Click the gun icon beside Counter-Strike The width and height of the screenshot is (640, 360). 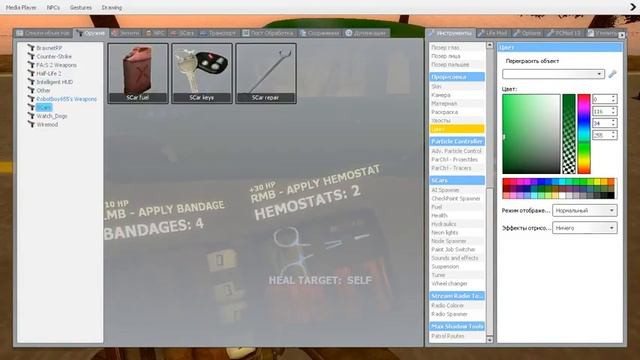[x=31, y=56]
